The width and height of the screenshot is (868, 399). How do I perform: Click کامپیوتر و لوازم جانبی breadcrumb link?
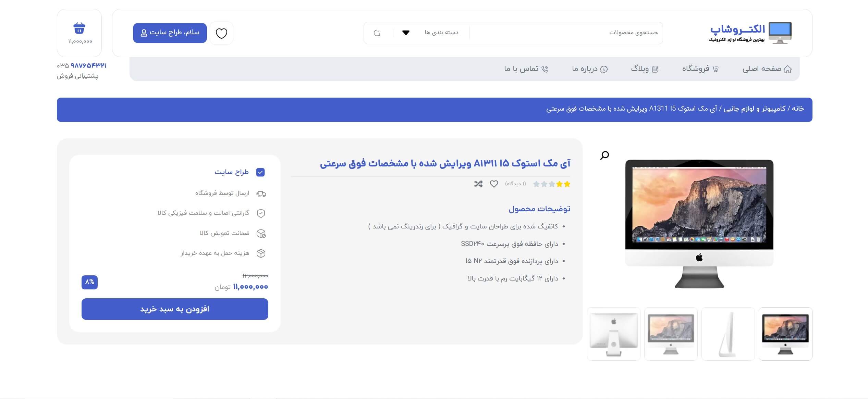point(754,109)
